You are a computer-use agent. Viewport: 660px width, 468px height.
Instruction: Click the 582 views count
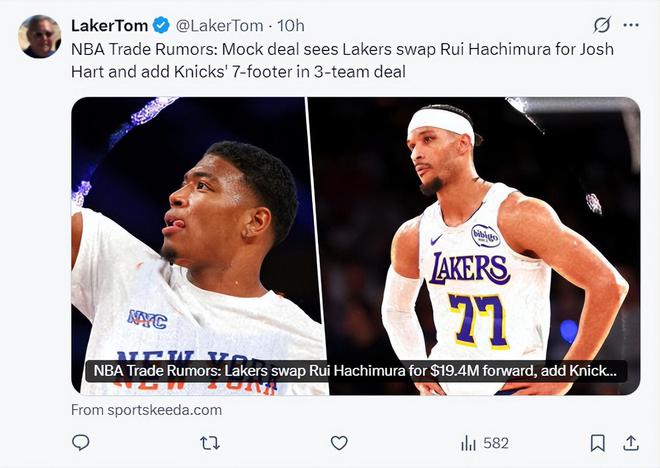tap(496, 442)
